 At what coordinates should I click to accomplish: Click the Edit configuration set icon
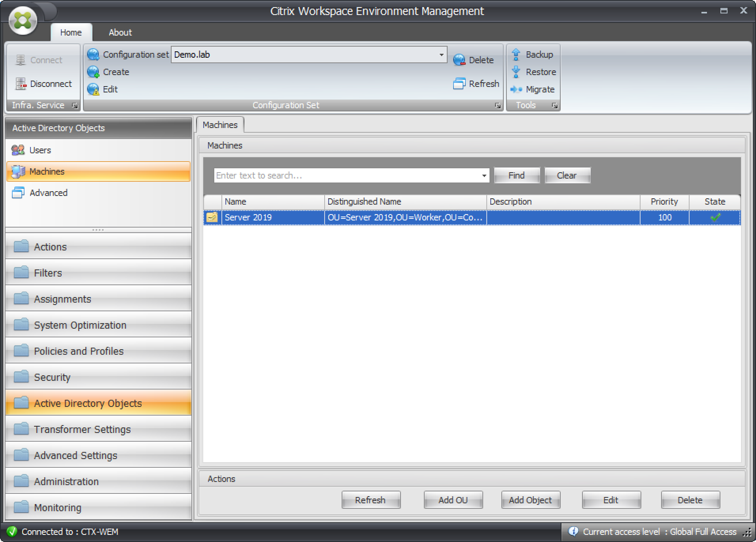coord(93,89)
